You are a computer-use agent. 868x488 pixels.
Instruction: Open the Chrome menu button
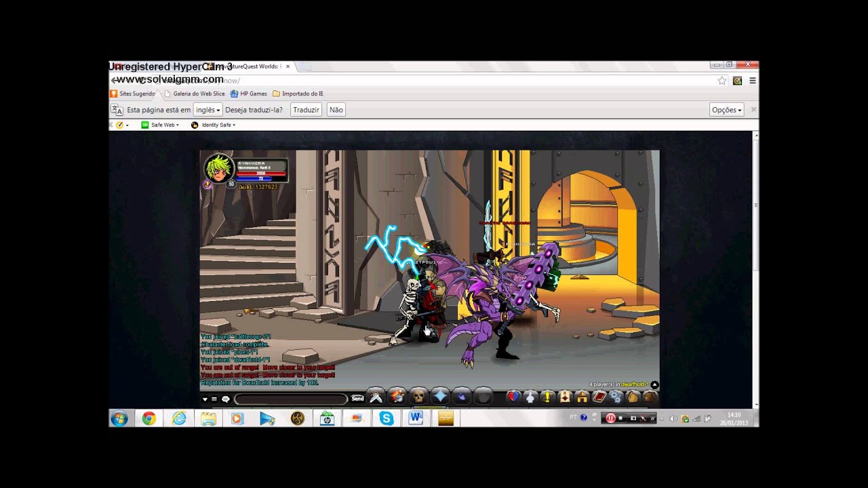click(752, 81)
